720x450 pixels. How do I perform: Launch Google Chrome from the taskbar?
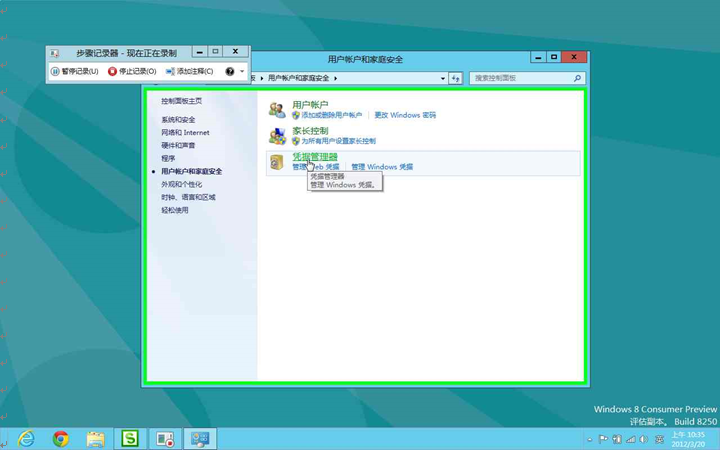click(x=61, y=439)
